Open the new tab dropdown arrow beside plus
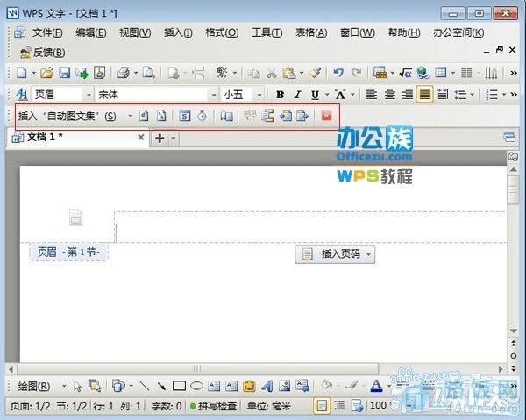 click(x=173, y=138)
